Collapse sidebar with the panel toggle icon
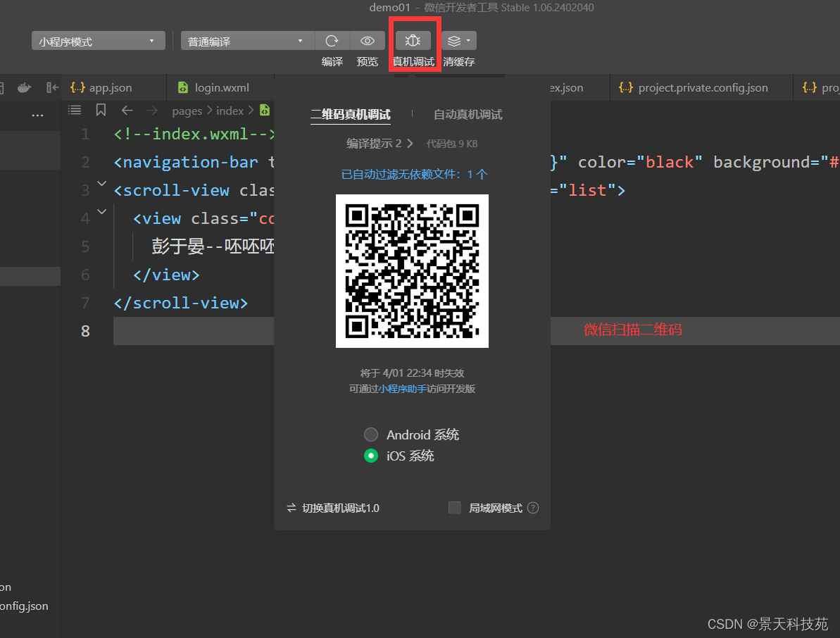840x638 pixels. [x=52, y=87]
